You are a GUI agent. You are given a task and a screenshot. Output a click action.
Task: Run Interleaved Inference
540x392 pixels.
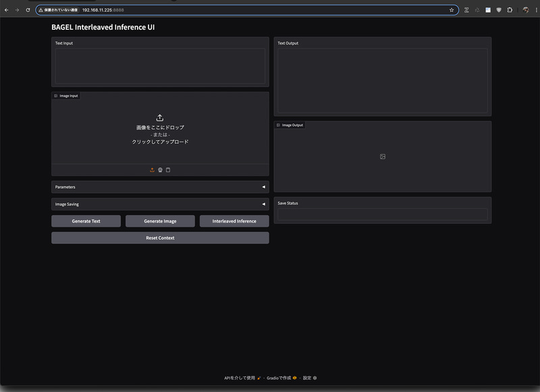tap(234, 221)
